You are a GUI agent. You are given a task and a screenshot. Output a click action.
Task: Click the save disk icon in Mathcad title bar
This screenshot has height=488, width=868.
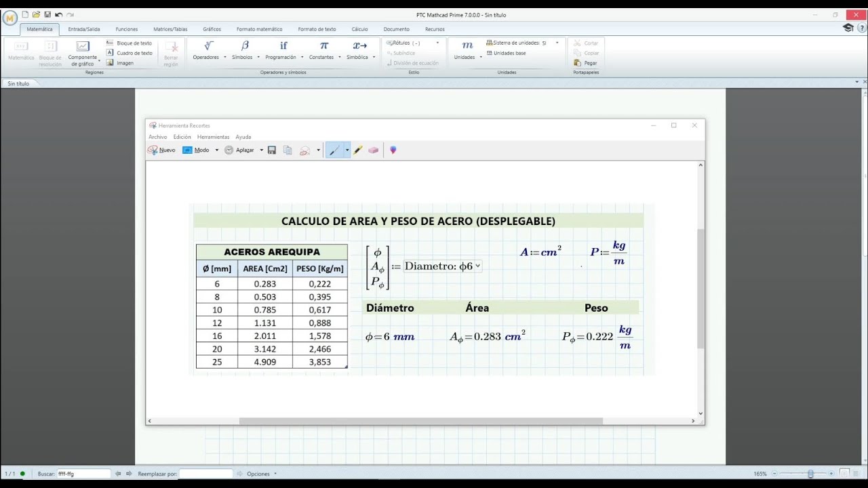point(47,14)
